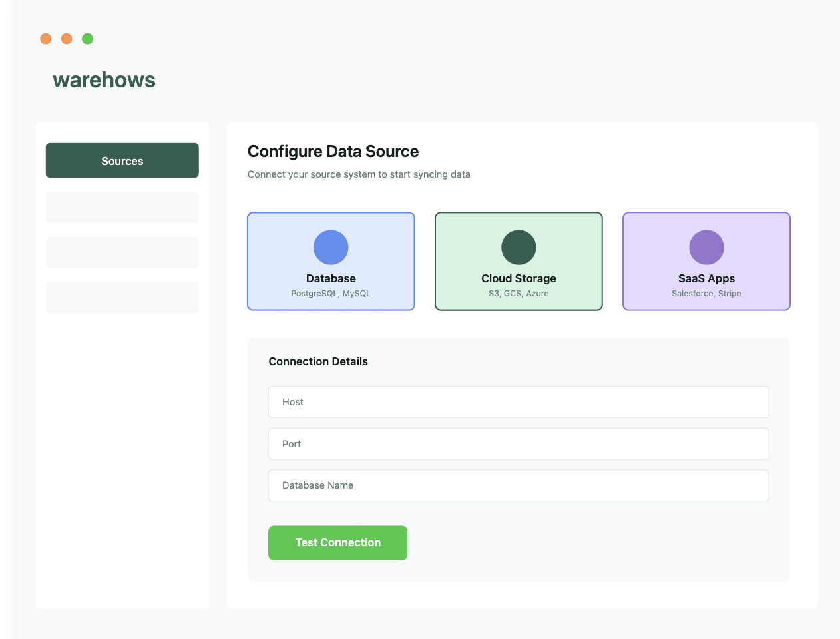840x639 pixels.
Task: Focus the Port input field
Action: click(519, 444)
